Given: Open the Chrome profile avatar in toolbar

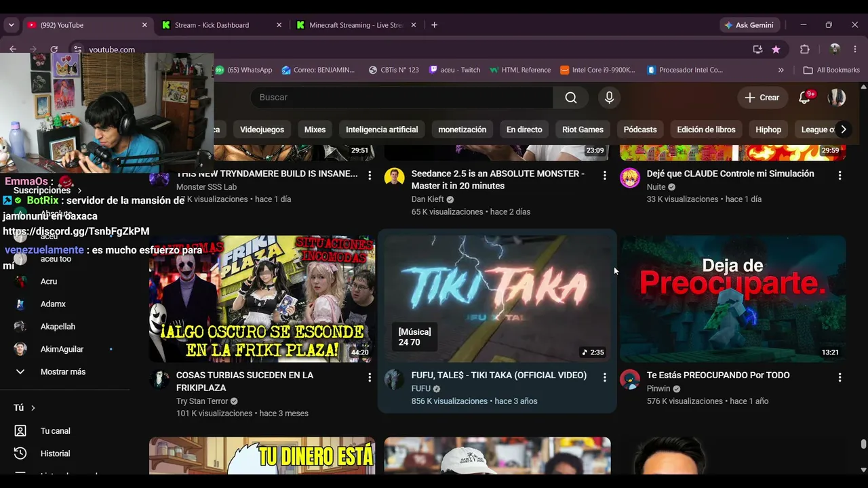Looking at the screenshot, I should pos(835,49).
